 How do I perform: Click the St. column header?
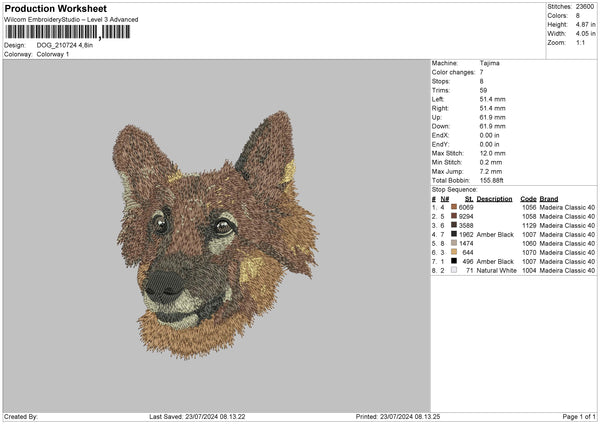point(468,198)
